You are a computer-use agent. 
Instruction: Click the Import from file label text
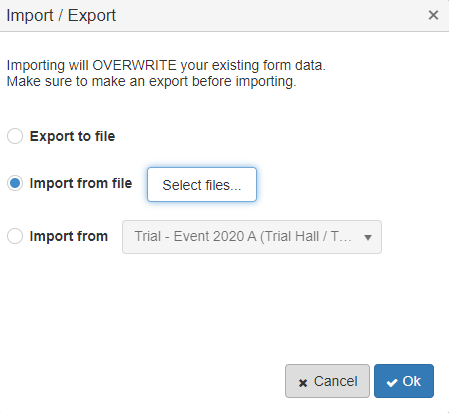81,183
